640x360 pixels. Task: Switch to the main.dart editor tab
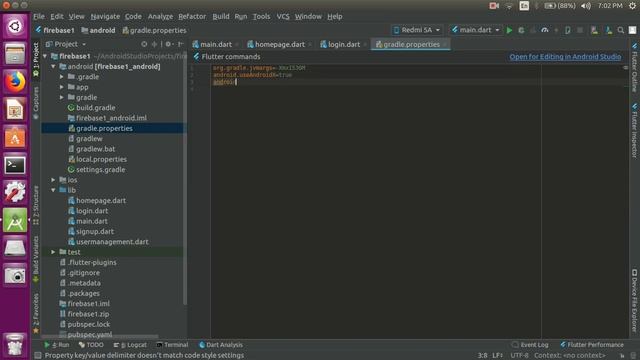coord(216,44)
